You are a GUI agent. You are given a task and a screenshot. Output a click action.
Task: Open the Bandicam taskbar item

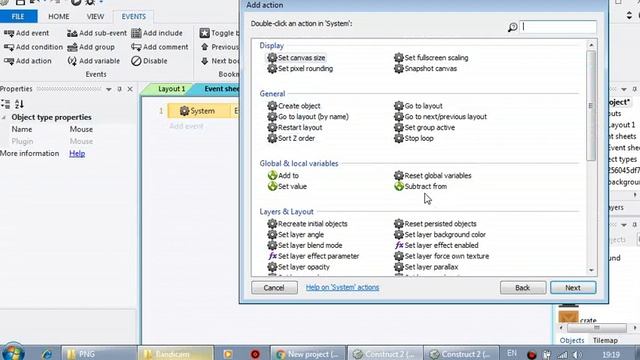(175, 354)
